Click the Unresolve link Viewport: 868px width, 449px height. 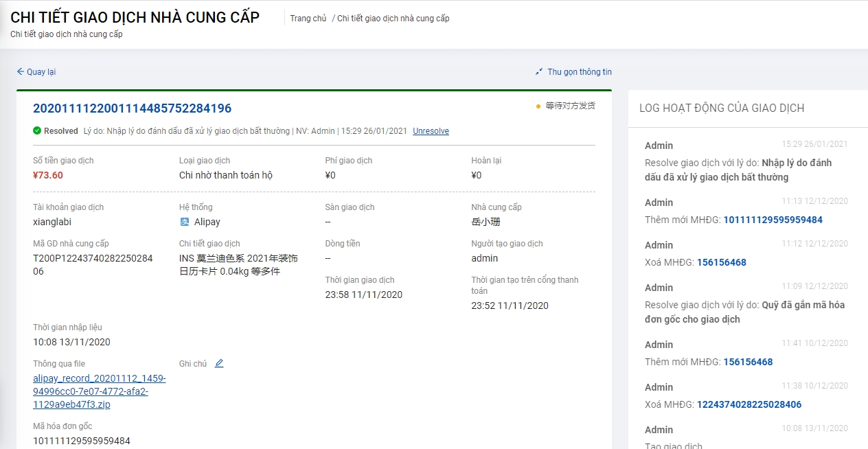(x=431, y=131)
